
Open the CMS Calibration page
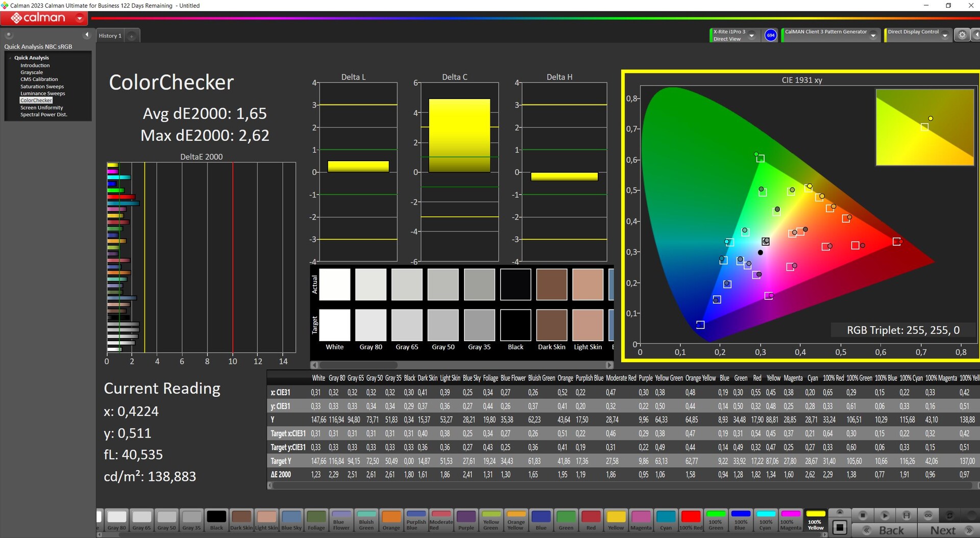pos(39,79)
